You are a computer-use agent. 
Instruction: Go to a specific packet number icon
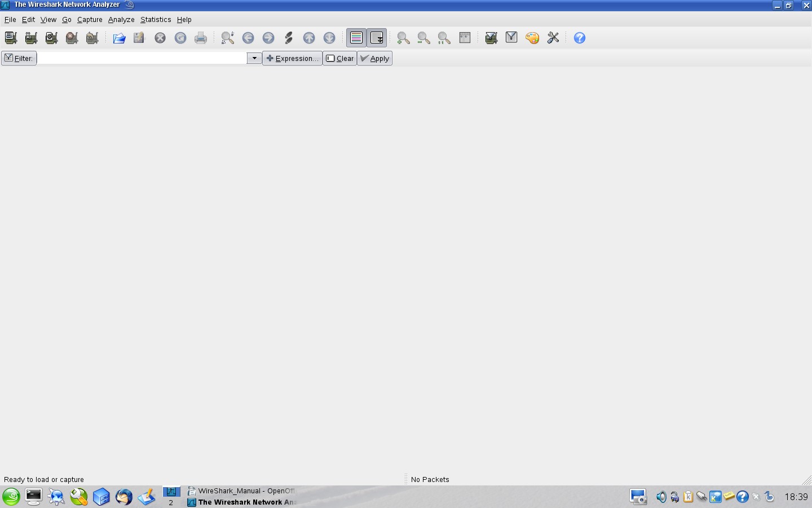(289, 38)
